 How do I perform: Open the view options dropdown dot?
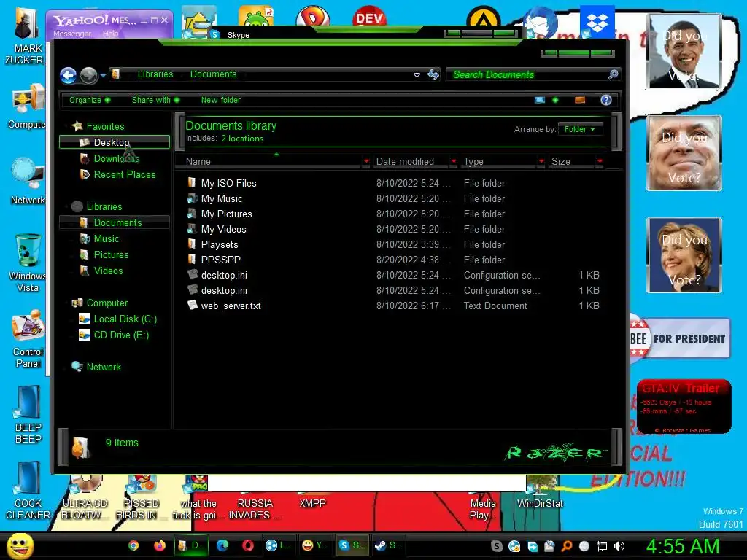555,100
